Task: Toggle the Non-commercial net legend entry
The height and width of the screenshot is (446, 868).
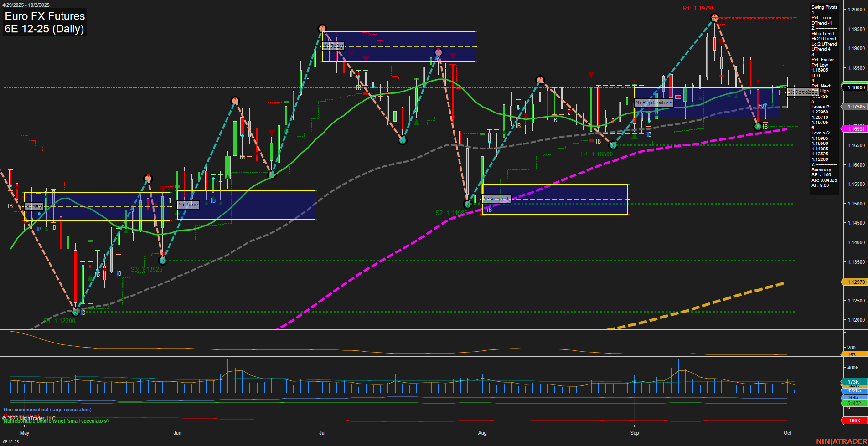Action: (47, 410)
